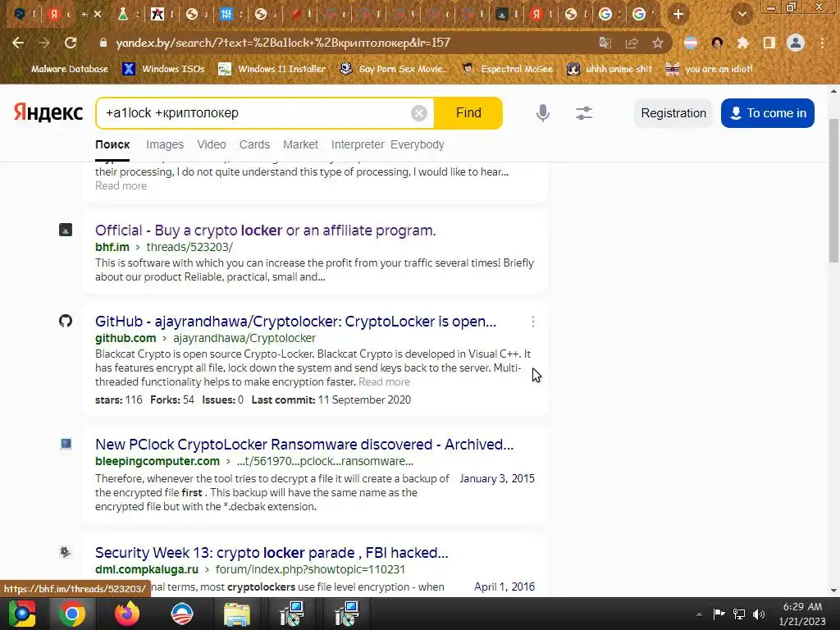The height and width of the screenshot is (630, 840).
Task: Click the github.com domain link
Action: (126, 338)
